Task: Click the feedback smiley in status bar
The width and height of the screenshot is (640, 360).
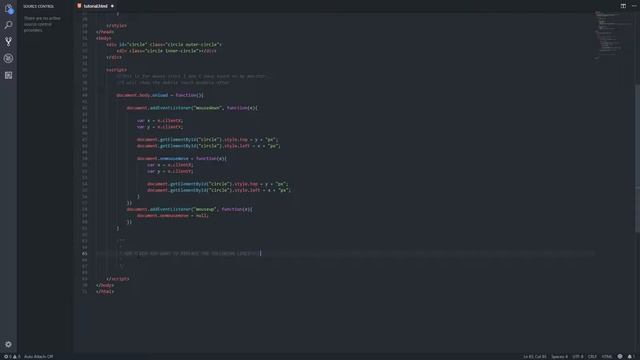Action: pyautogui.click(x=620, y=356)
